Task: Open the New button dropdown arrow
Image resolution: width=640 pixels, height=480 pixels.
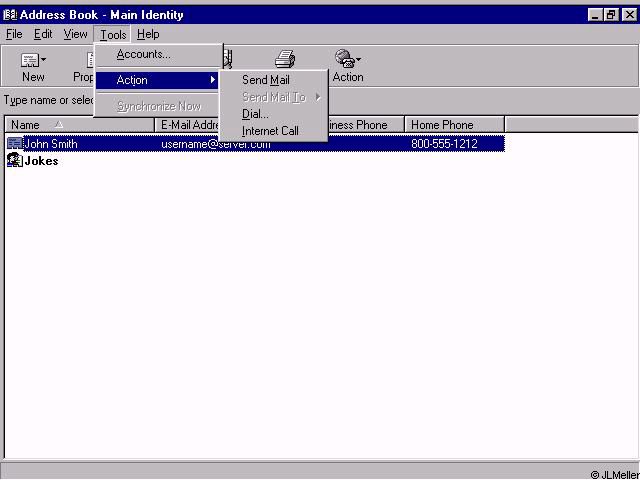Action: pyautogui.click(x=43, y=60)
